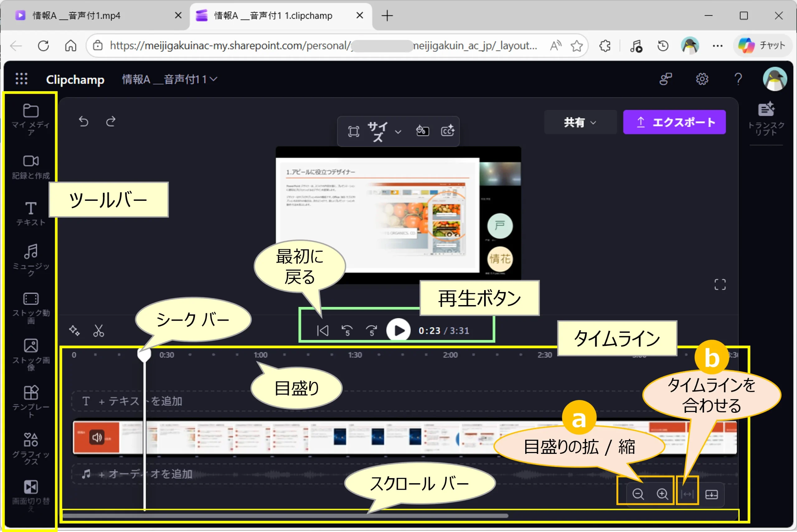Open the Record and Create panel
The image size is (797, 532).
pos(31,166)
